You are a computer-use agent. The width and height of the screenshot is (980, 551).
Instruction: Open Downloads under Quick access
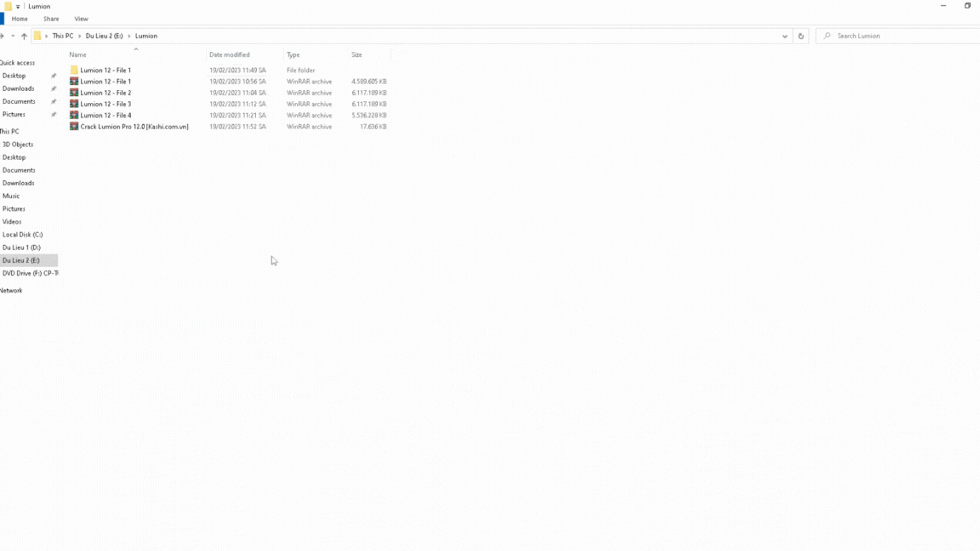click(x=18, y=88)
